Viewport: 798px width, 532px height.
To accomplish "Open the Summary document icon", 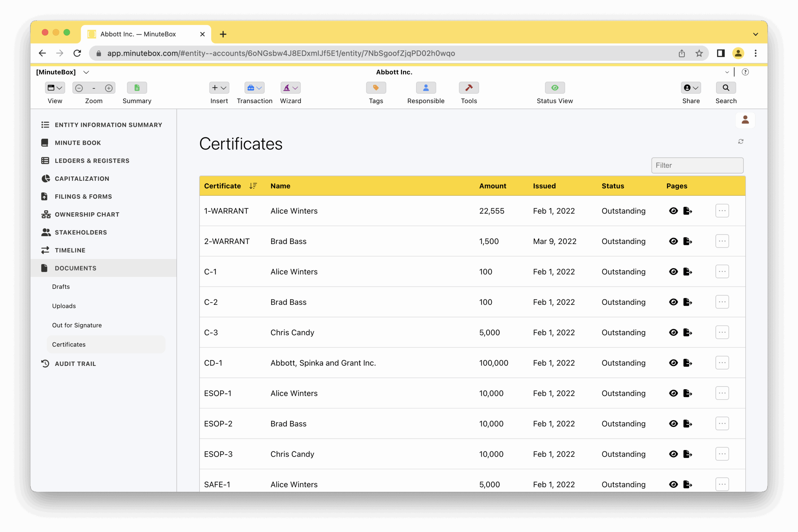I will 137,88.
